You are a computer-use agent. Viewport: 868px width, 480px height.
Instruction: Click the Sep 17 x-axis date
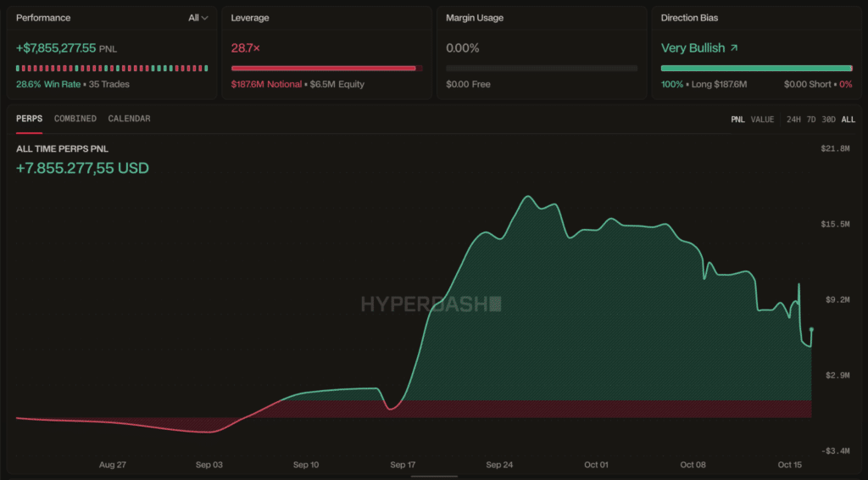tap(403, 465)
